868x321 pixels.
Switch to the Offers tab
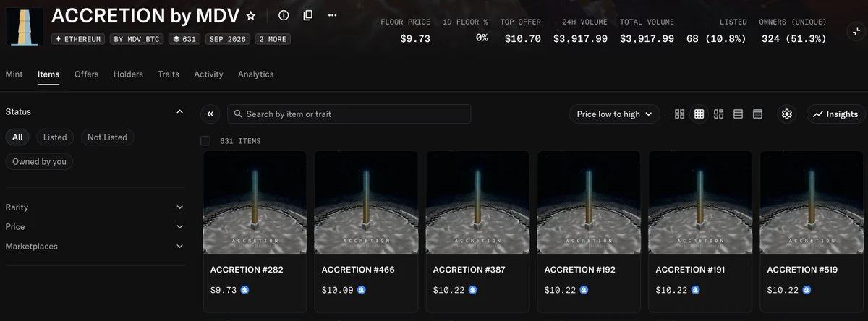pyautogui.click(x=87, y=74)
